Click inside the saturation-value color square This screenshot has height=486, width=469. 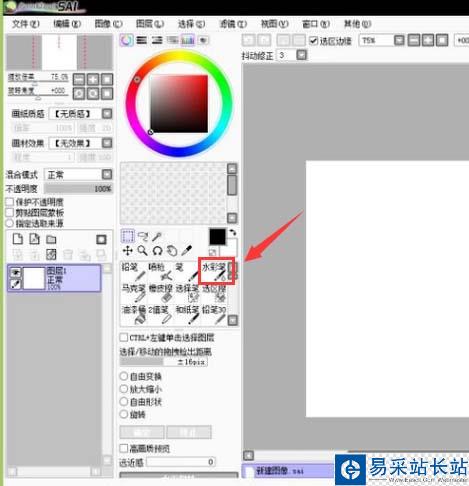[179, 104]
